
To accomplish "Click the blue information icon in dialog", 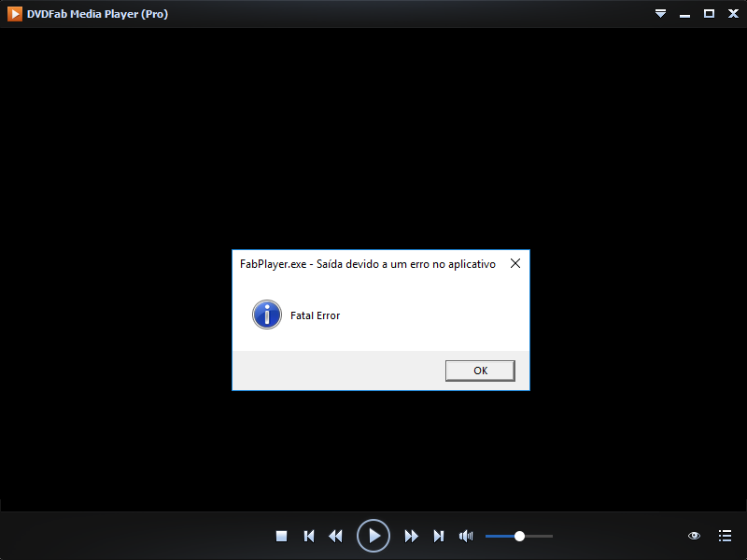I will (x=267, y=315).
